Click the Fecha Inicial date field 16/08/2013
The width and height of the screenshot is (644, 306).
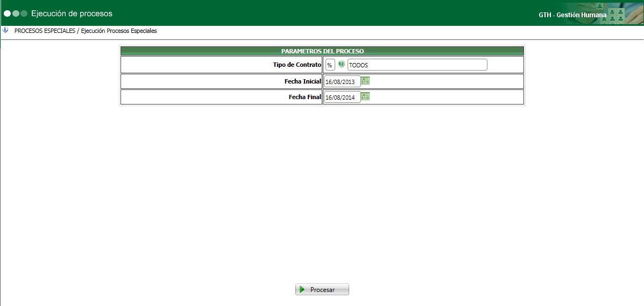click(343, 82)
